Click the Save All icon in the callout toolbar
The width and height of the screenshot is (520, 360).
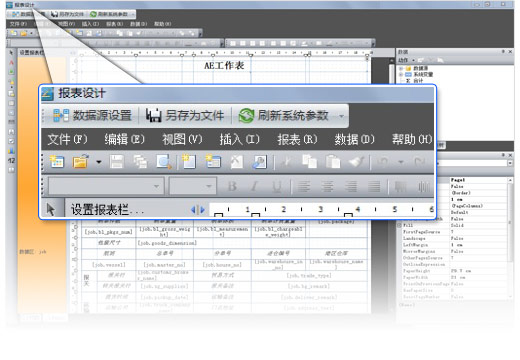pyautogui.click(x=140, y=162)
